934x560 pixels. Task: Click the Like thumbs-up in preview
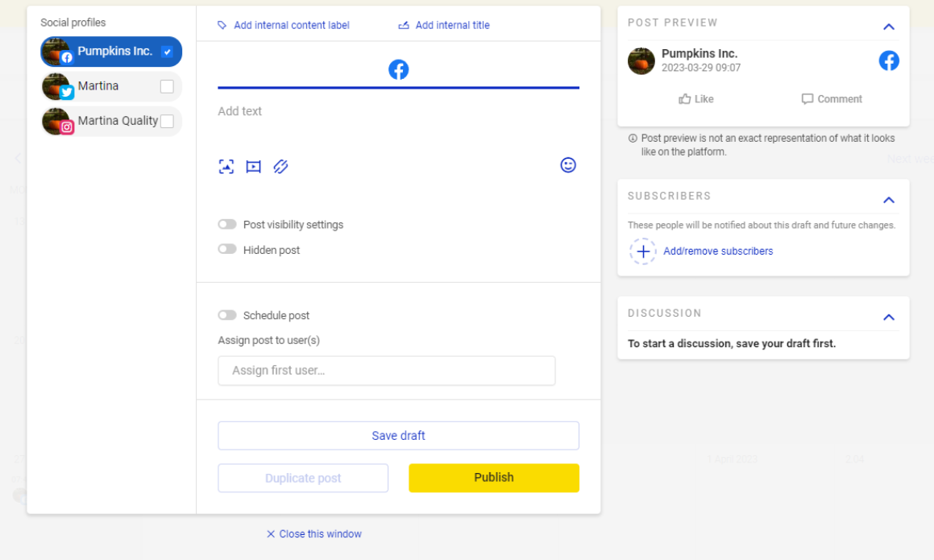pos(685,99)
